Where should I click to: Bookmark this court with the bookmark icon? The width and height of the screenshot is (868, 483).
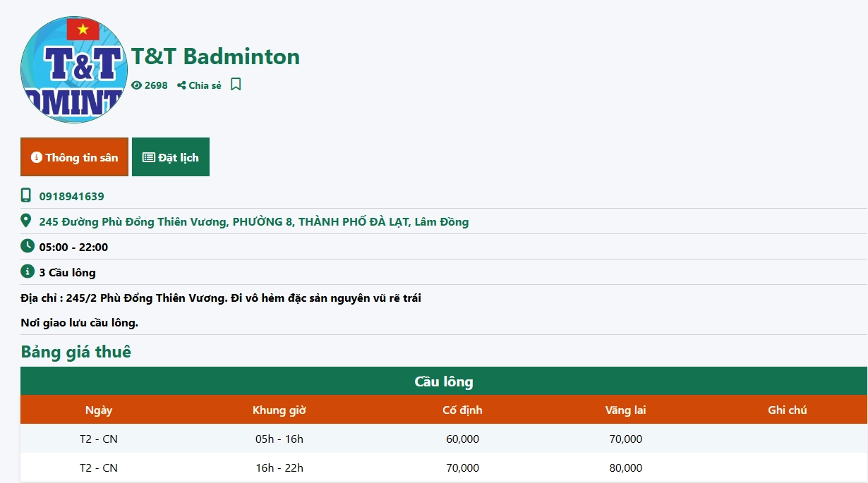click(236, 85)
